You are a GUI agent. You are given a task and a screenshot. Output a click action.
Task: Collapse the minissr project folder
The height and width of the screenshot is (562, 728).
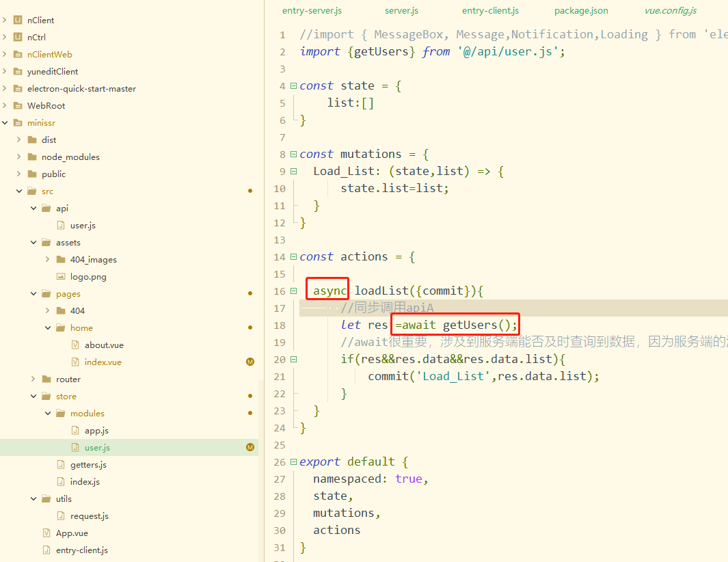(5, 123)
